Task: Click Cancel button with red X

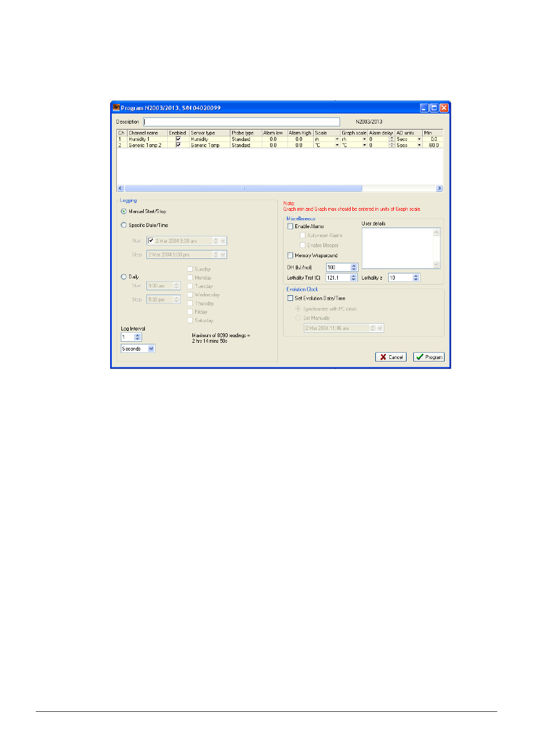Action: (x=390, y=357)
